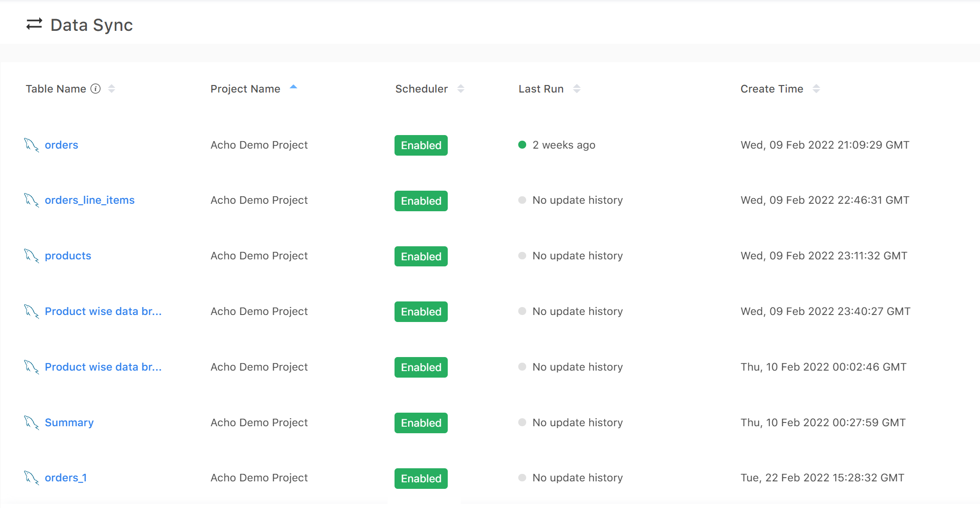Image resolution: width=980 pixels, height=508 pixels.
Task: Open the orders table link
Action: pos(61,145)
